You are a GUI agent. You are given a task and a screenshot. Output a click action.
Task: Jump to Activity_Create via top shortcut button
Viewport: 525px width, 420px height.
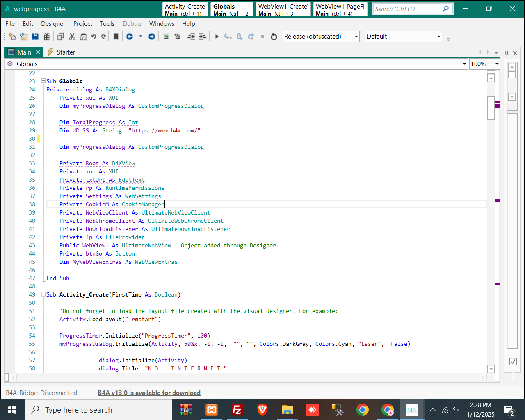point(185,9)
